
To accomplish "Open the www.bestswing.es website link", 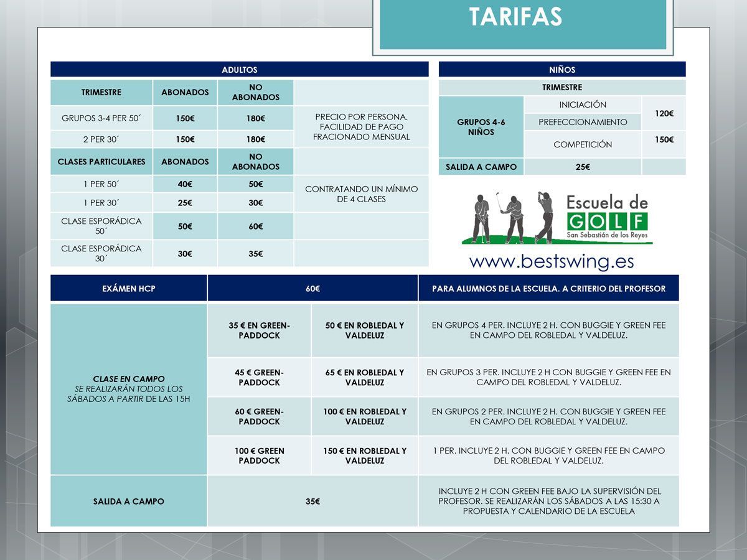I will click(x=552, y=261).
